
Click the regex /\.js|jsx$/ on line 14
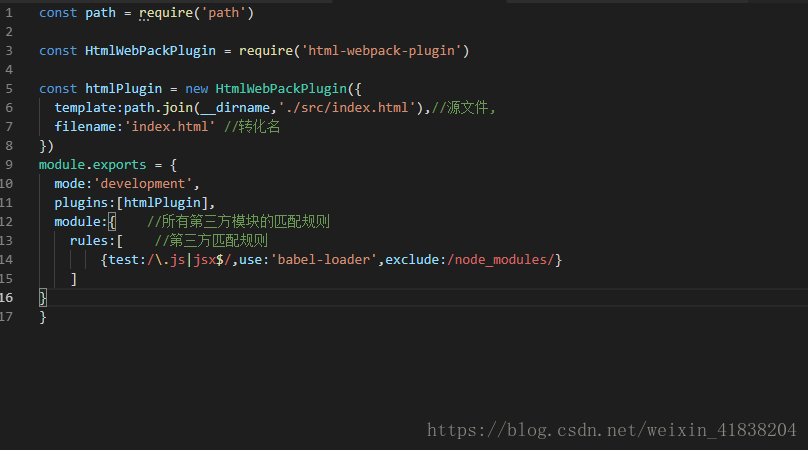[189, 260]
